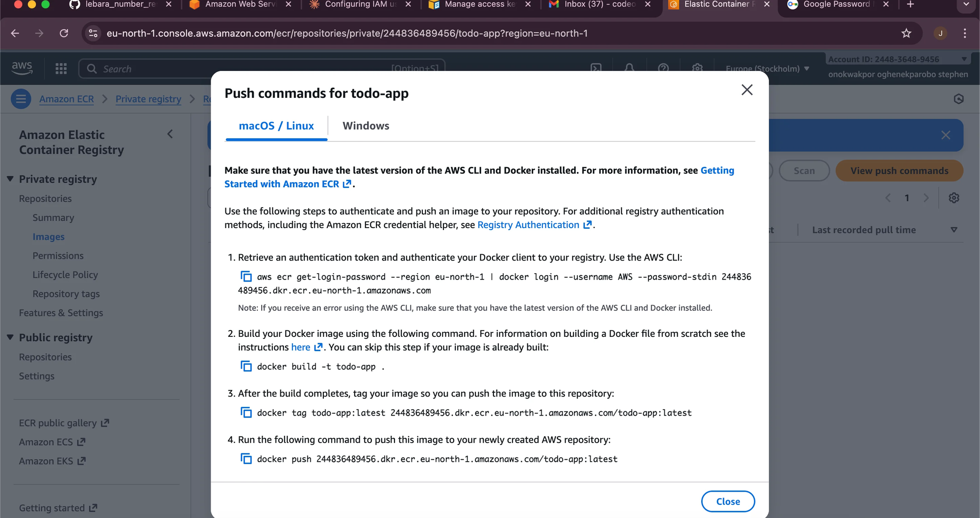Collapse the Public registry section
Viewport: 980px width, 518px height.
10,338
